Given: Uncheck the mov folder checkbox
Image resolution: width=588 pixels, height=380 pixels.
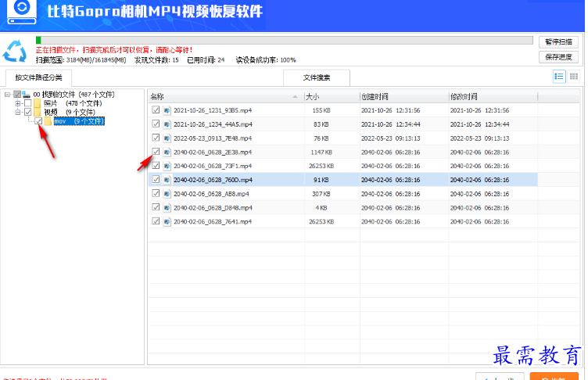Looking at the screenshot, I should tap(38, 120).
